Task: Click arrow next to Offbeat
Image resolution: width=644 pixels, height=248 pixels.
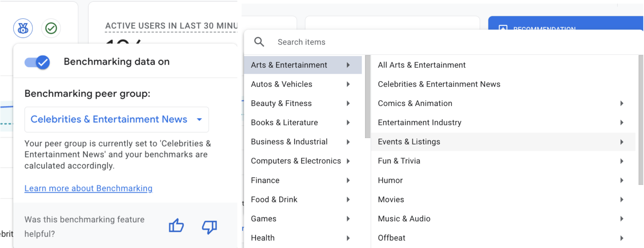Action: click(622, 238)
